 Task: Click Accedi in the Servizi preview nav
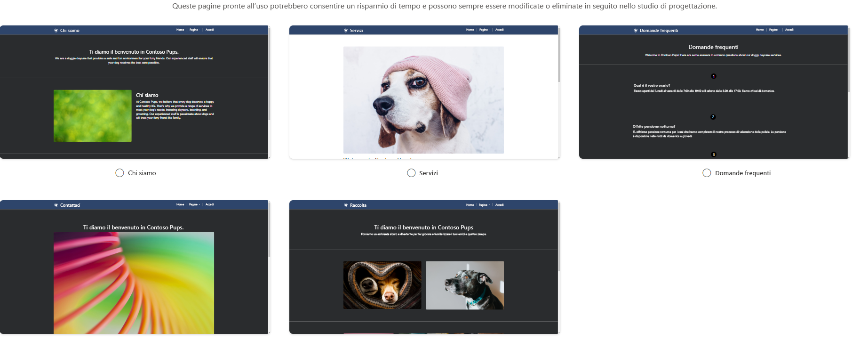500,30
